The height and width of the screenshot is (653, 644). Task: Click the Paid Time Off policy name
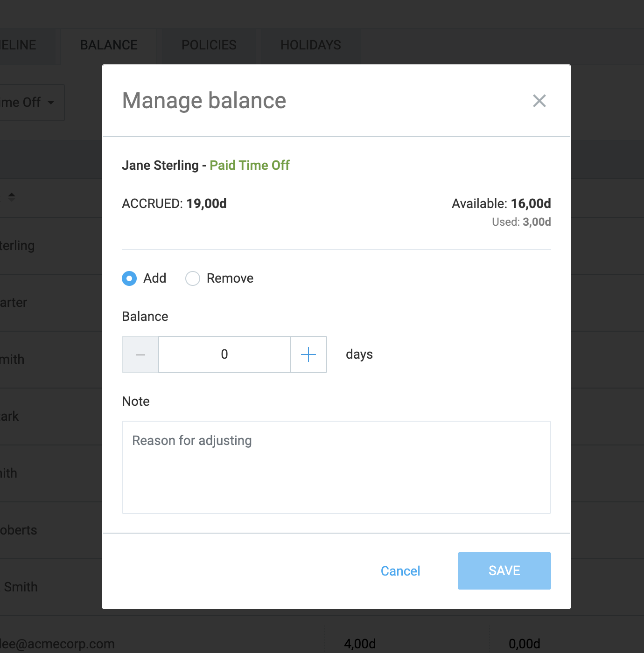[250, 165]
